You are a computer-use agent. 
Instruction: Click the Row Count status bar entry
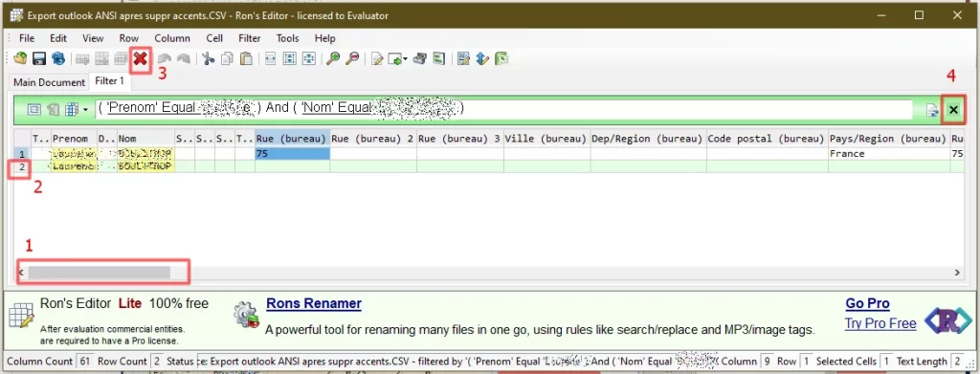click(129, 361)
